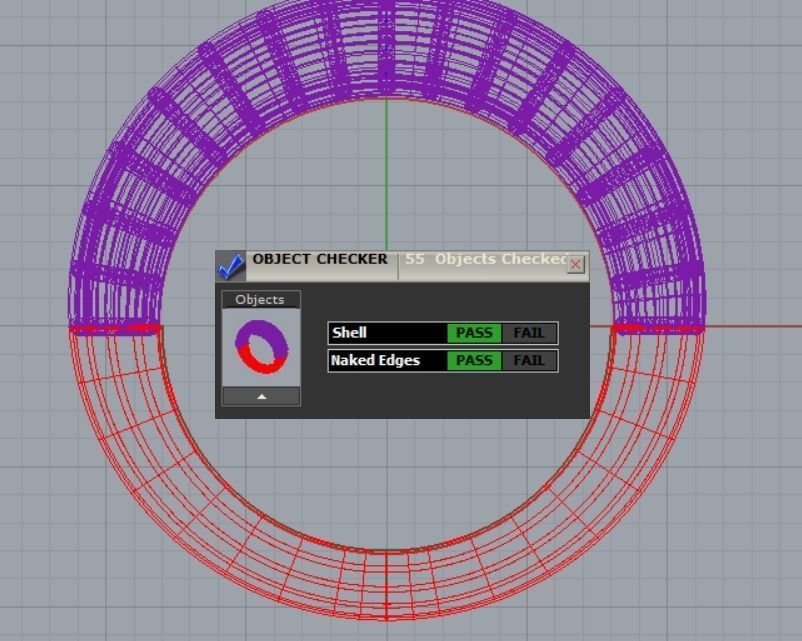Image resolution: width=802 pixels, height=641 pixels.
Task: Click the PASS button in the Shell row
Action: click(474, 333)
